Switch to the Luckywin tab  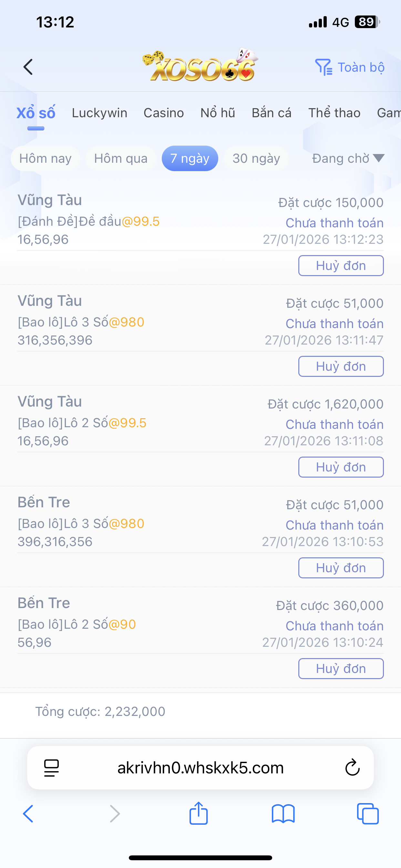click(x=99, y=113)
